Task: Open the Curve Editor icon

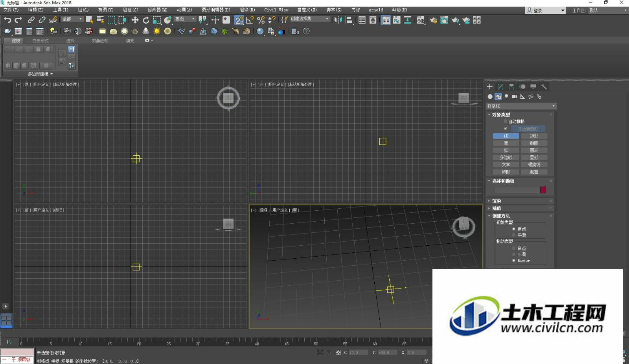Action: coord(397,20)
